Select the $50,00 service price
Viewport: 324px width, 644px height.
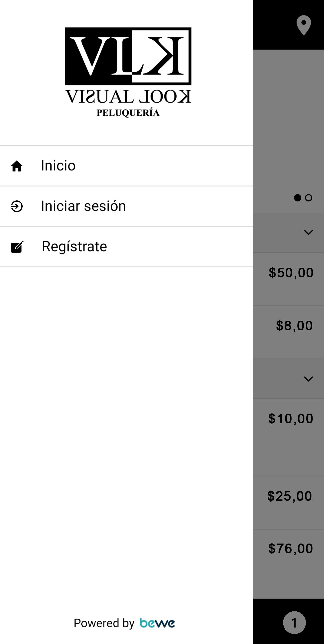[291, 273]
